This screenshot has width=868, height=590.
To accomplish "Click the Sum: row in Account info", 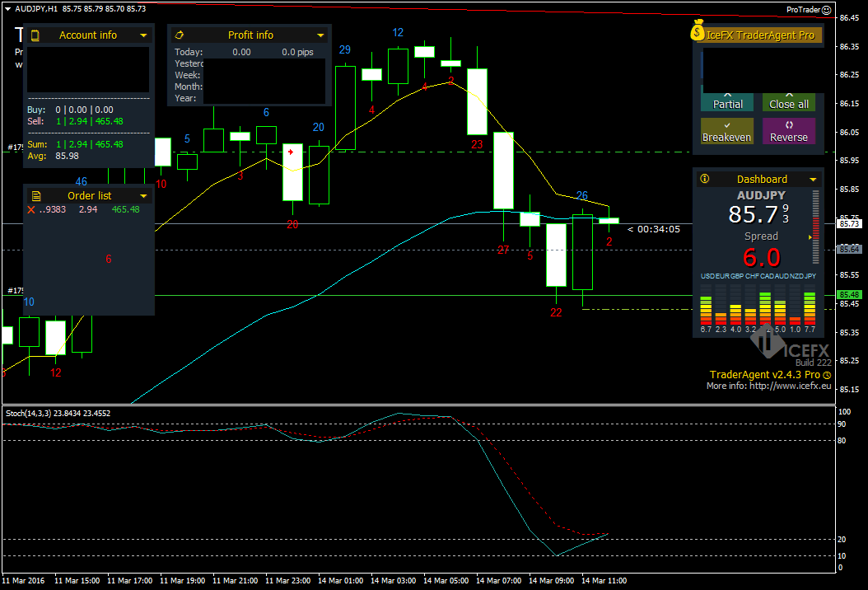I will pyautogui.click(x=75, y=144).
